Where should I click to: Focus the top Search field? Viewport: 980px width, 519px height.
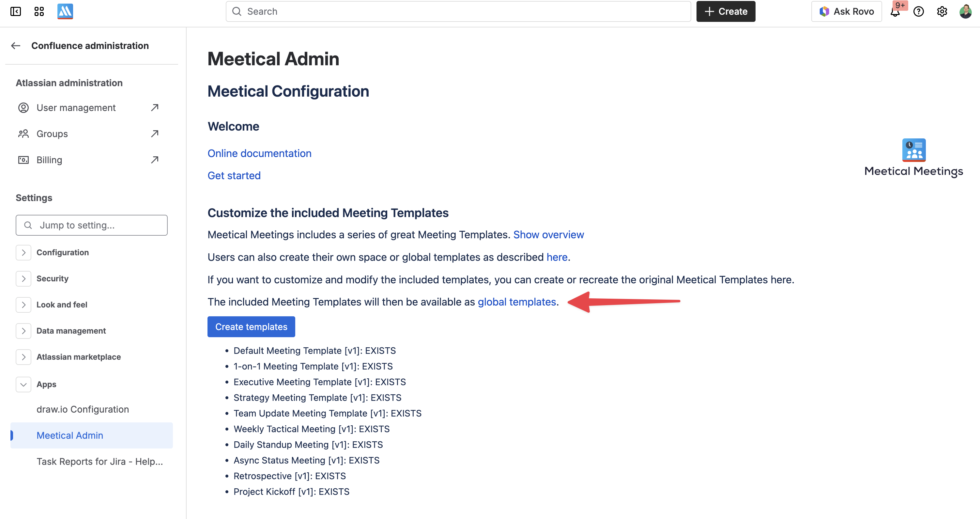click(458, 11)
